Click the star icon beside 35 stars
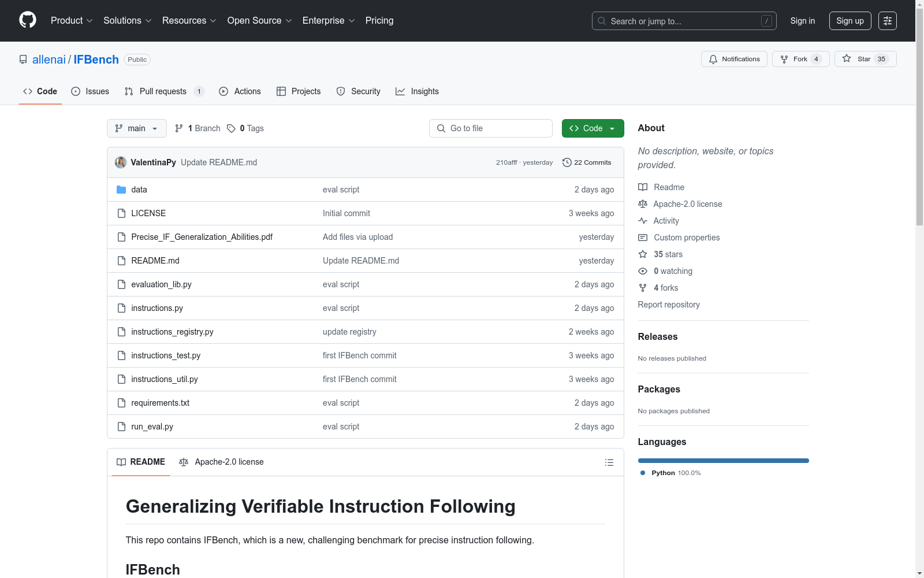 coord(643,254)
